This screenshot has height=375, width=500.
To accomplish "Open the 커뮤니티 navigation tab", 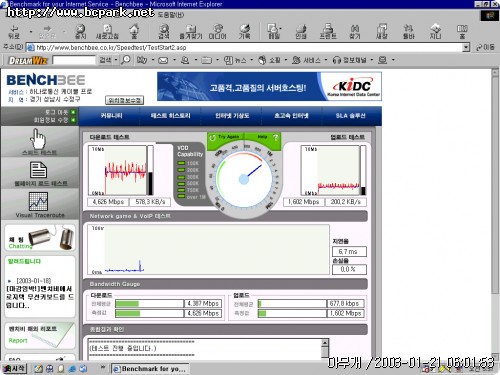I will pyautogui.click(x=112, y=116).
